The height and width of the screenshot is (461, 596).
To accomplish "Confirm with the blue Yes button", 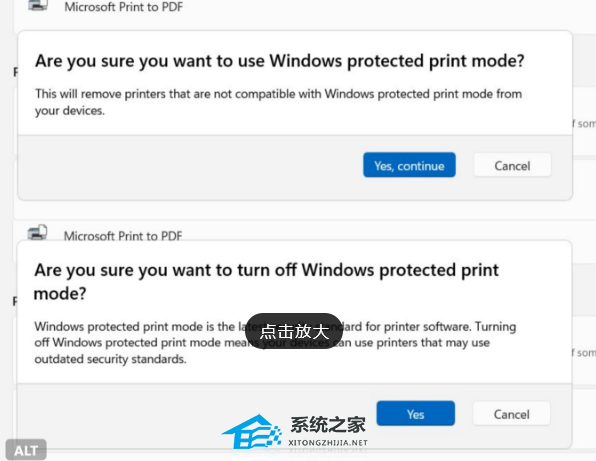I will coord(415,413).
